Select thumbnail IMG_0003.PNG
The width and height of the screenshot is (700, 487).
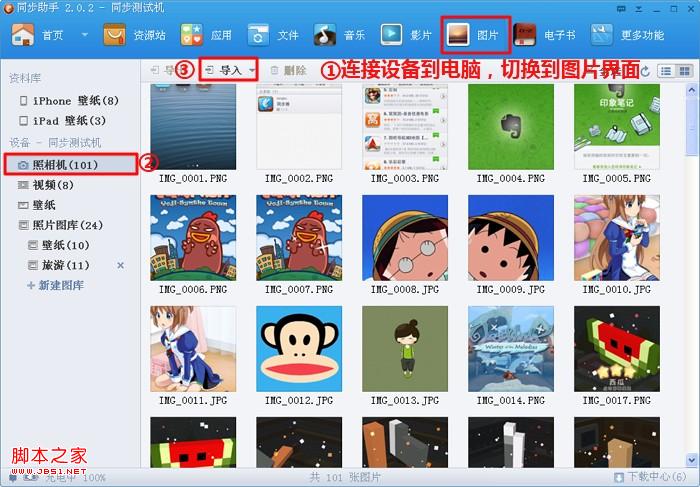tap(405, 127)
